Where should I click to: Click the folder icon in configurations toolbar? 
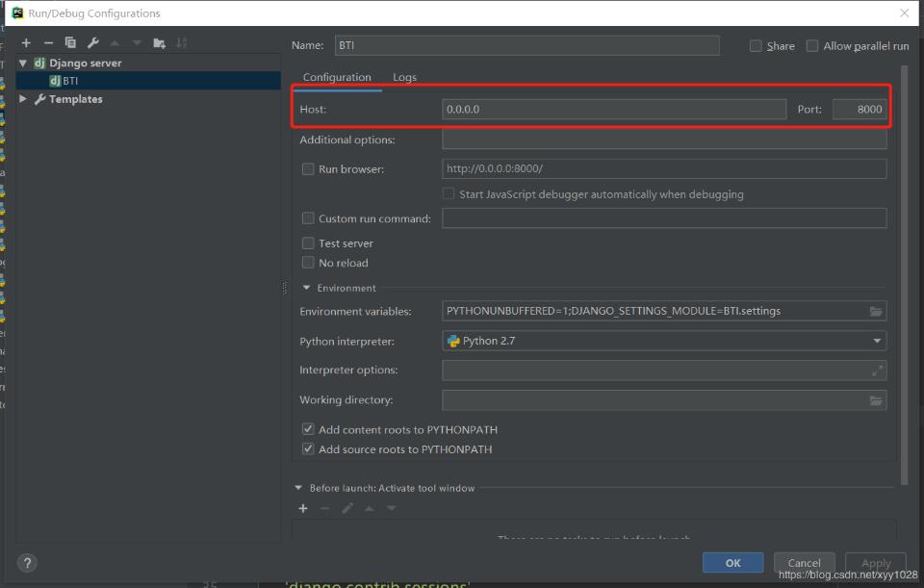160,42
